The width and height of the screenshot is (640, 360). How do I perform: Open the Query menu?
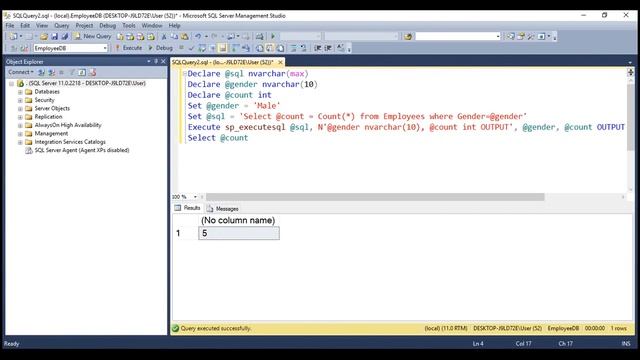coord(62,25)
